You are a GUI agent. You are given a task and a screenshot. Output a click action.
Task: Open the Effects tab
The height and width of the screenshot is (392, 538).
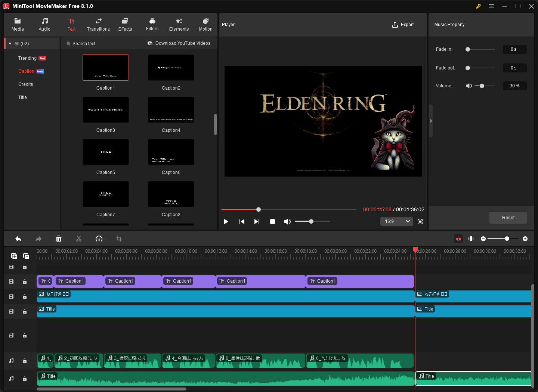(x=125, y=25)
